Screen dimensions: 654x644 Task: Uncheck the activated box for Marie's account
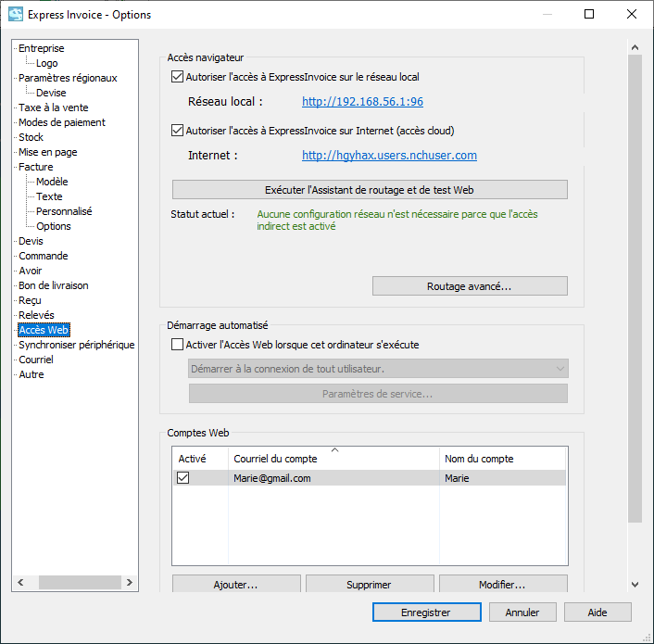click(183, 478)
